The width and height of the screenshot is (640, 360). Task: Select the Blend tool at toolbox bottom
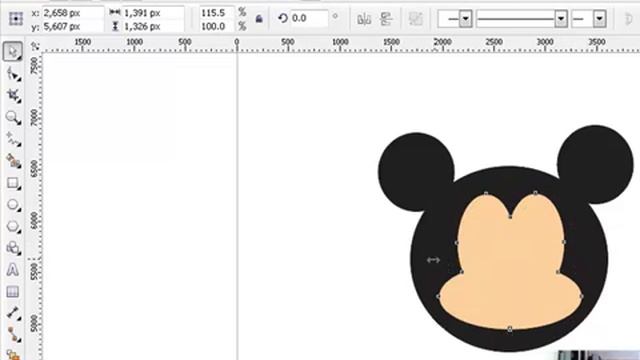(13, 354)
